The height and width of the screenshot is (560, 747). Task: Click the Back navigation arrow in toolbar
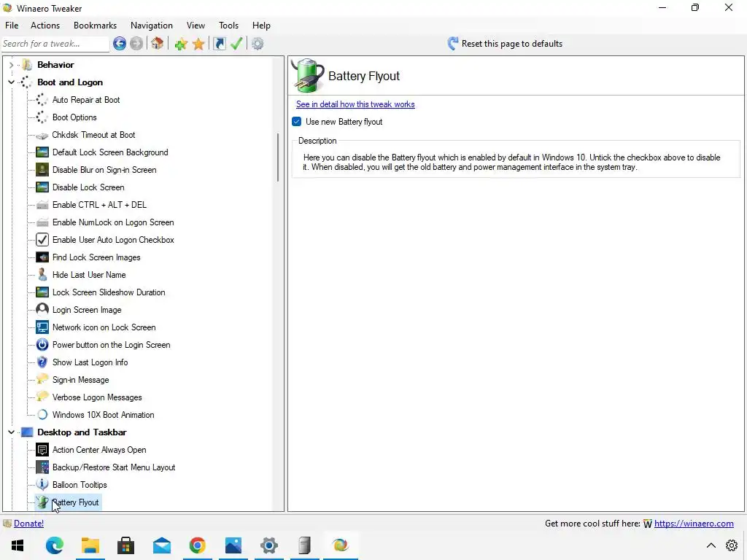tap(120, 44)
